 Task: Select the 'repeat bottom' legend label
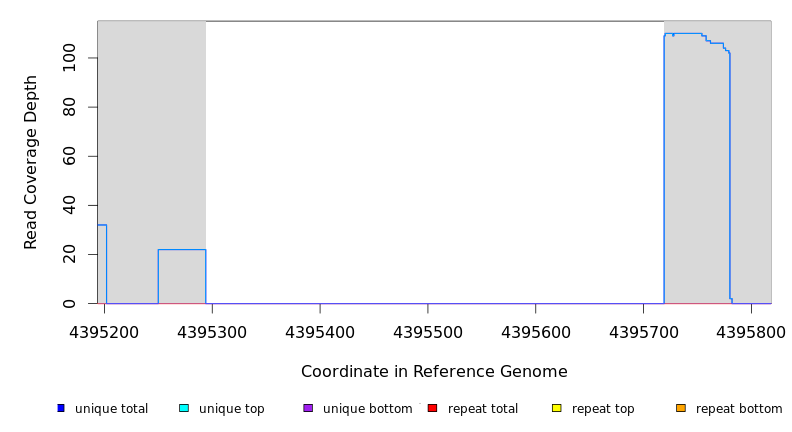(739, 409)
